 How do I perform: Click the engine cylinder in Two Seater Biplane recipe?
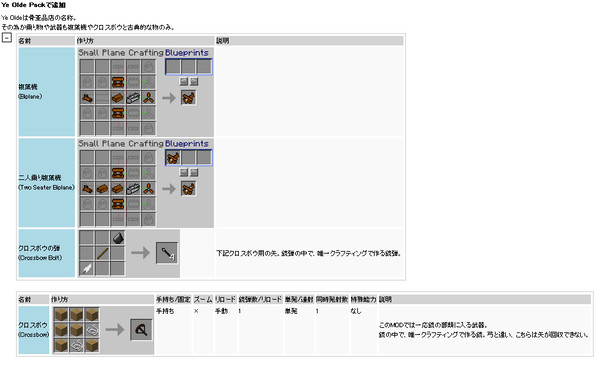(x=133, y=189)
